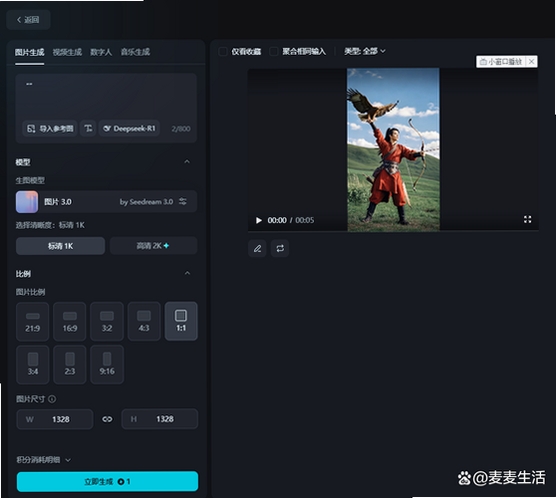
Task: Select 高清 2K resolution
Action: point(153,246)
